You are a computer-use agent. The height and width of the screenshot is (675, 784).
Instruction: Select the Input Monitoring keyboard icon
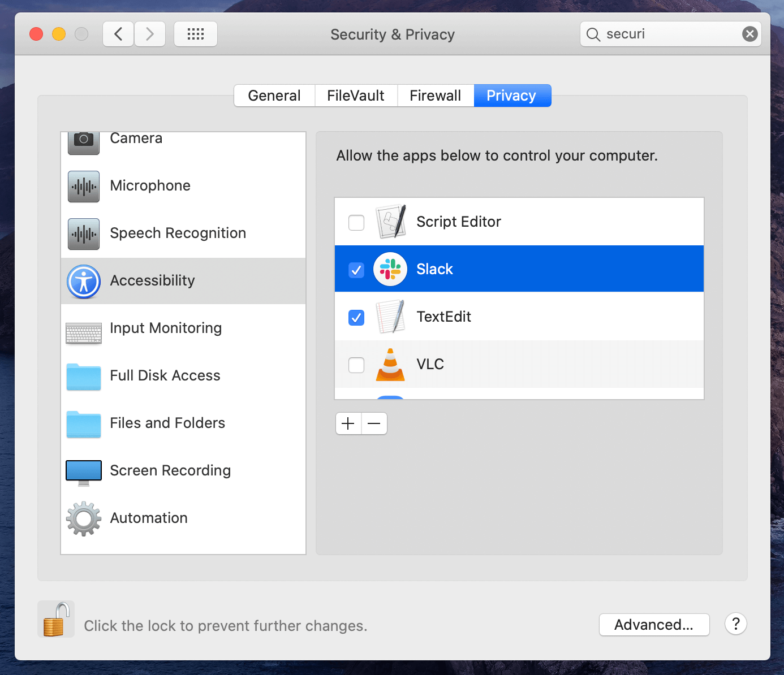click(x=84, y=333)
